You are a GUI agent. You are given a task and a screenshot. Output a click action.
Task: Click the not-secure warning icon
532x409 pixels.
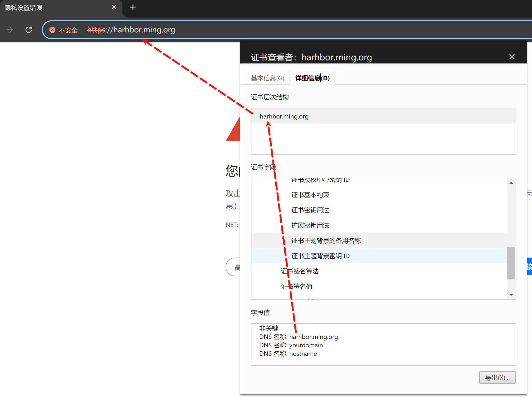click(x=52, y=30)
